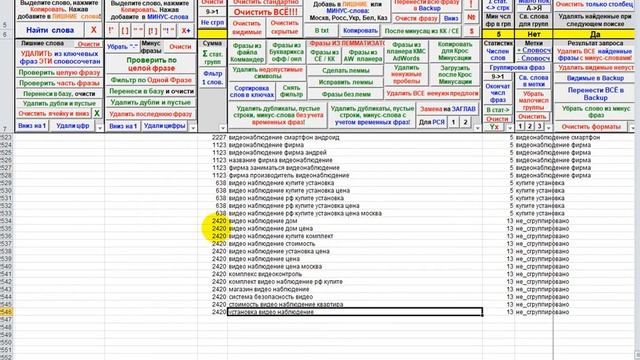This screenshot has width=640, height=360.
Task: Click the 9->1 button below Группировка фраз
Action: (498, 76)
